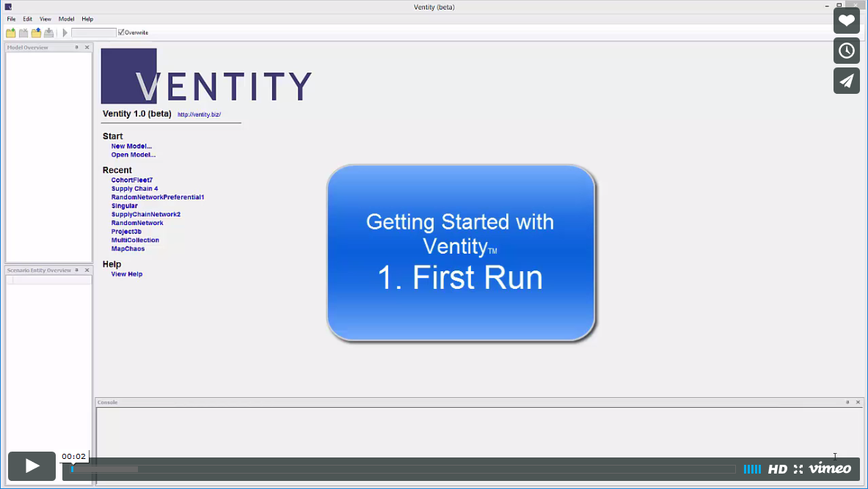Image resolution: width=868 pixels, height=489 pixels.
Task: Seek on the video progress bar
Action: tap(404, 469)
